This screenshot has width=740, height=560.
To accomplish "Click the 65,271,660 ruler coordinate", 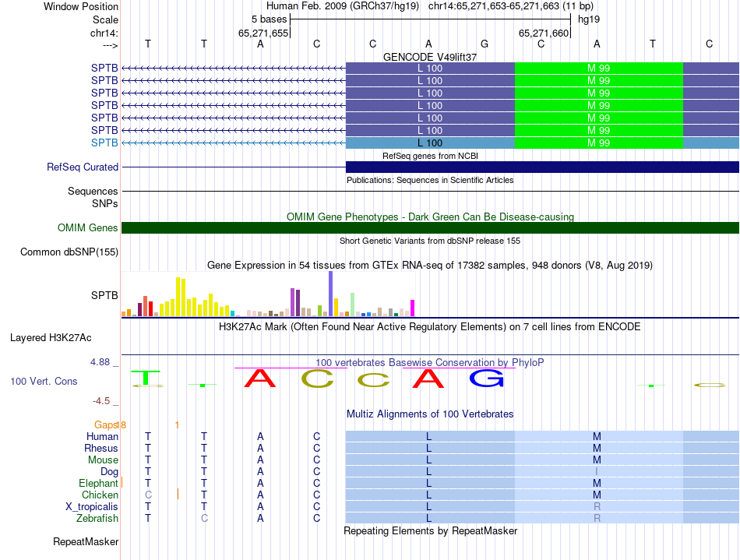I will click(x=544, y=33).
